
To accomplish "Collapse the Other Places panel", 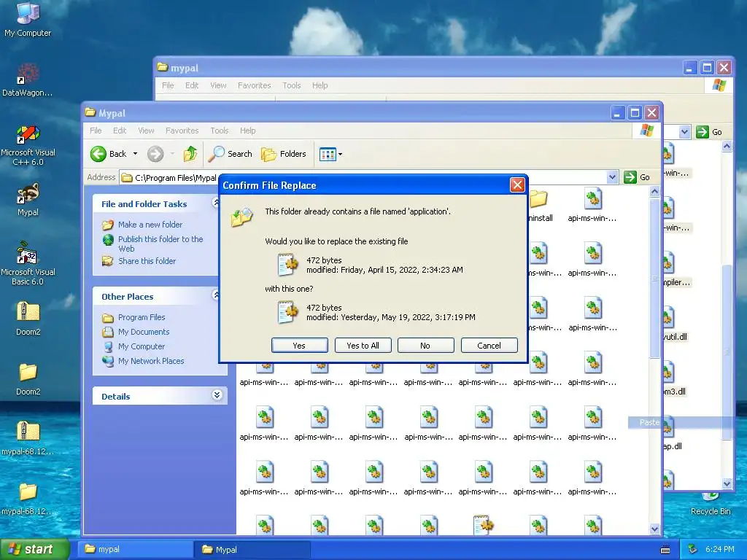I will point(216,295).
